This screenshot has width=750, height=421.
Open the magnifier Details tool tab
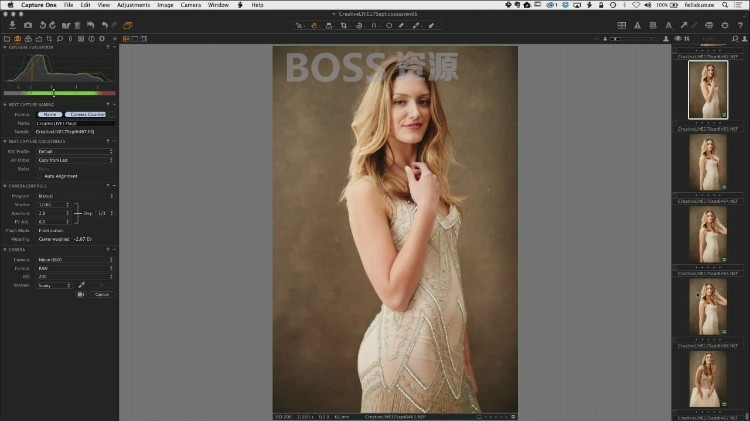point(60,39)
